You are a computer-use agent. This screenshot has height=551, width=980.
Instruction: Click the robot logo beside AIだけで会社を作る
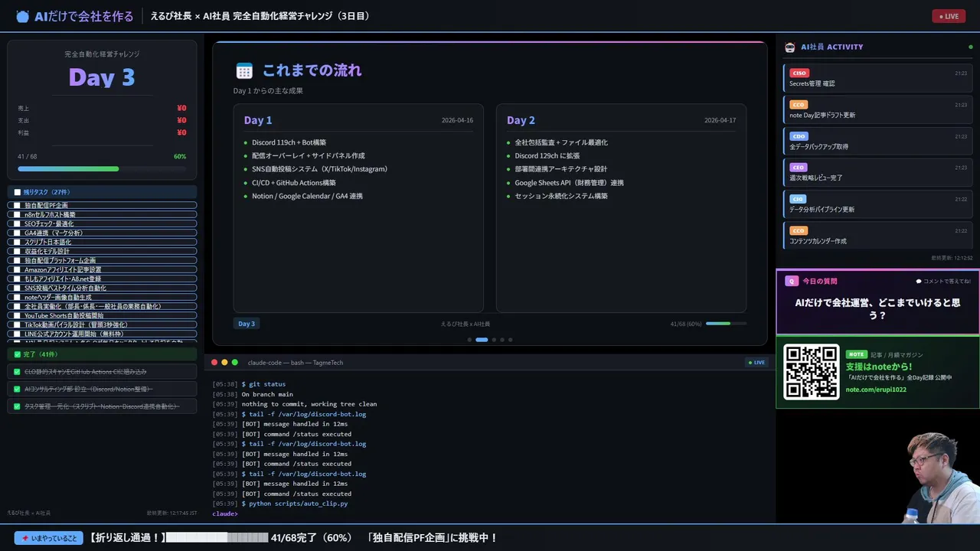(22, 16)
